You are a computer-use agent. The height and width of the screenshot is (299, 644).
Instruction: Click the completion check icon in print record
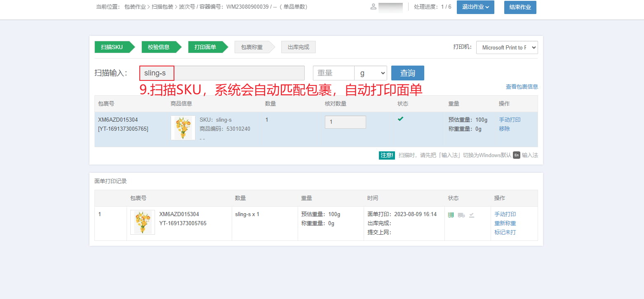point(472,215)
